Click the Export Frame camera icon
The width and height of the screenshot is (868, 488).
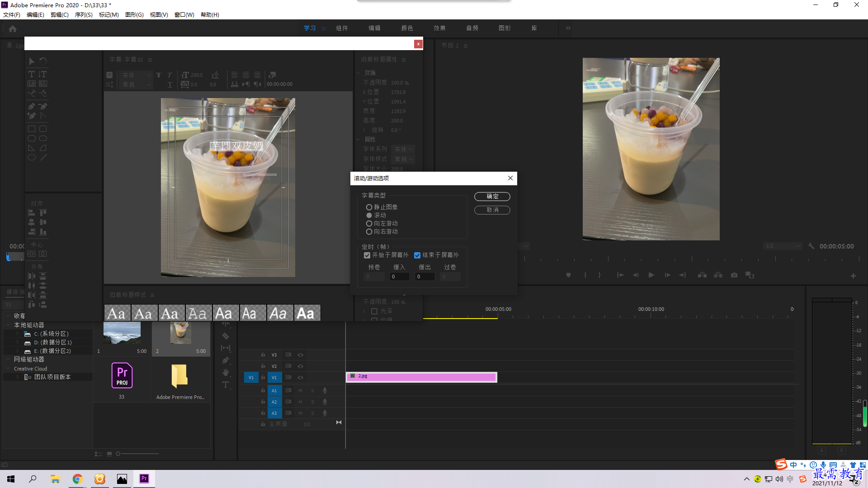point(734,275)
